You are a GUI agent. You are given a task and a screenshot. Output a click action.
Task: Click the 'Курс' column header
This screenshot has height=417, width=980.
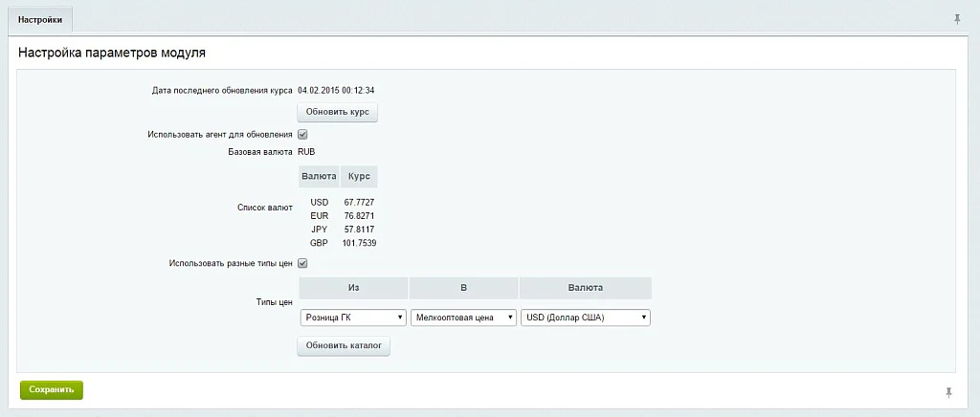(x=359, y=177)
